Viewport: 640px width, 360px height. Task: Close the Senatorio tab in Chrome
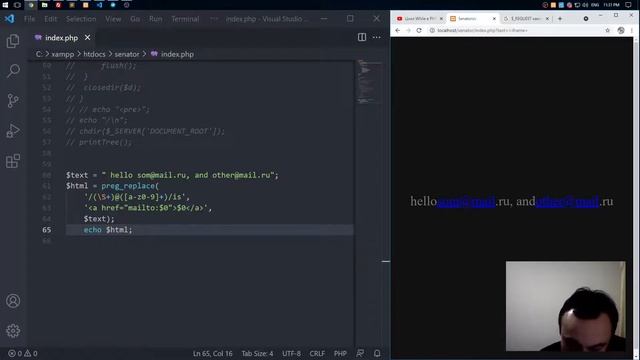494,19
